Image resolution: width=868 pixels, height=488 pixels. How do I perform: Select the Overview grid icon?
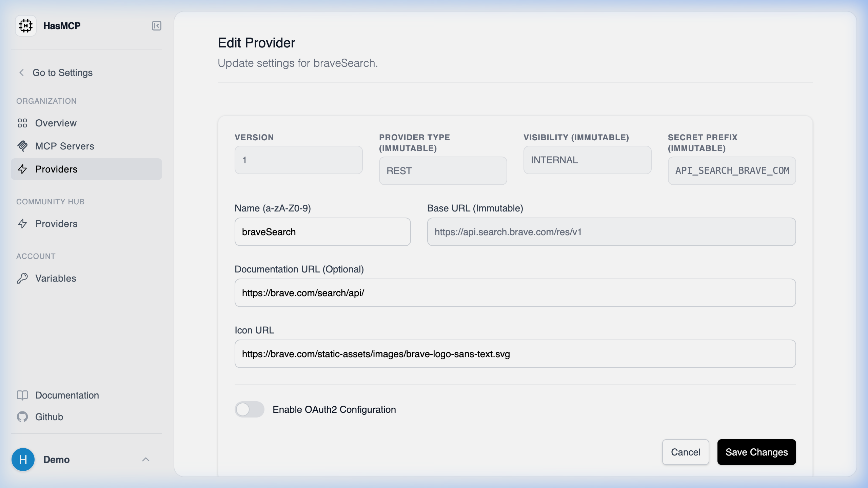23,123
